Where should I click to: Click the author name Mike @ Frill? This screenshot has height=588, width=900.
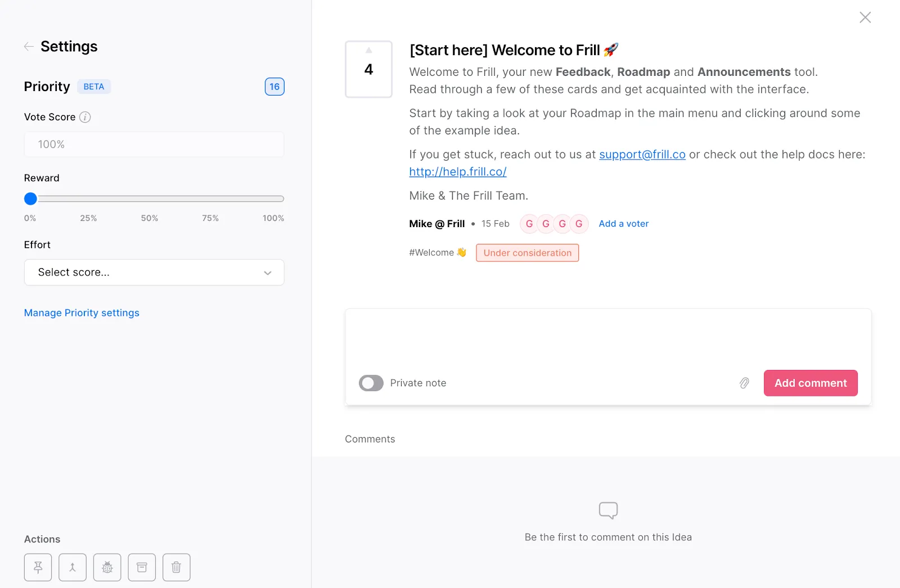[437, 224]
